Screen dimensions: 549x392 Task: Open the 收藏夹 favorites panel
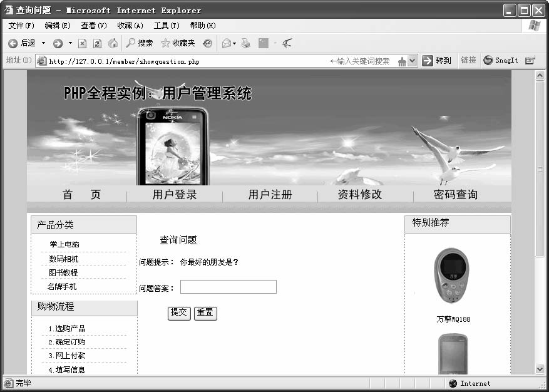178,43
